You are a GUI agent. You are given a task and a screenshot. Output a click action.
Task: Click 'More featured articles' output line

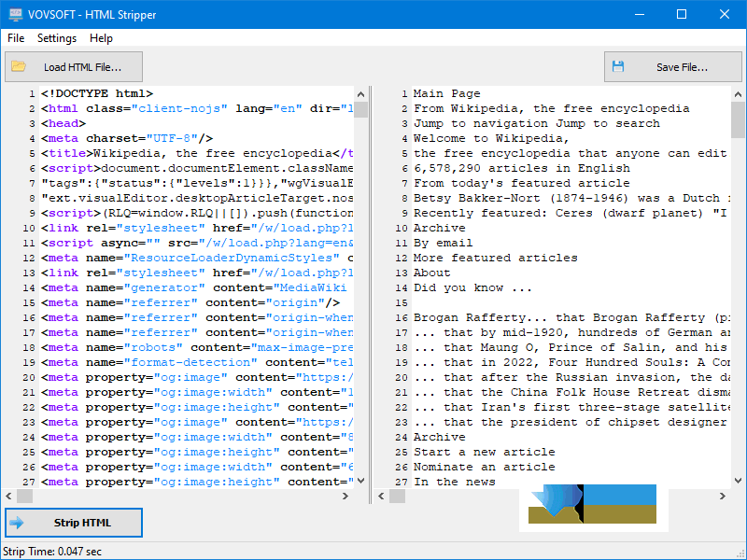click(496, 259)
